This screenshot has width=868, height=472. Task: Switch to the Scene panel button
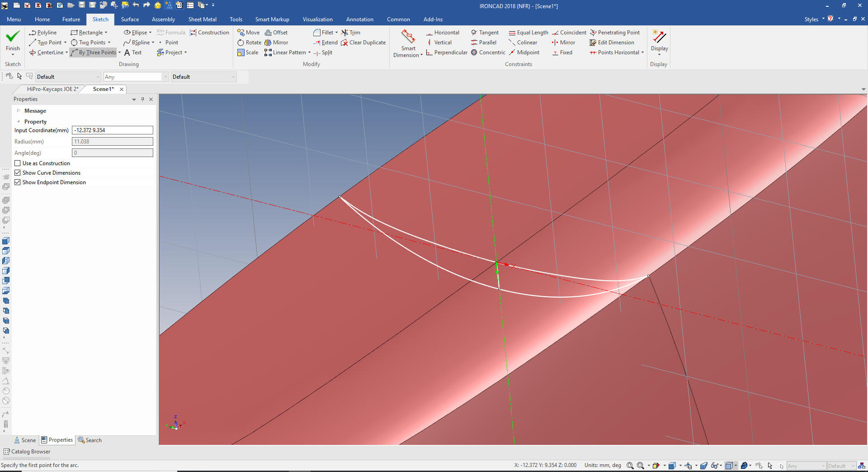click(25, 440)
